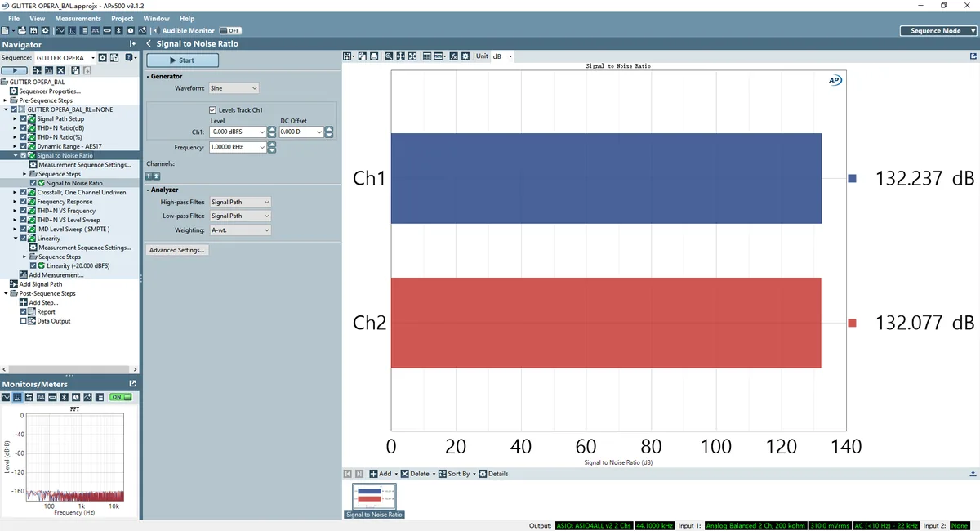Open the View menu

(37, 18)
